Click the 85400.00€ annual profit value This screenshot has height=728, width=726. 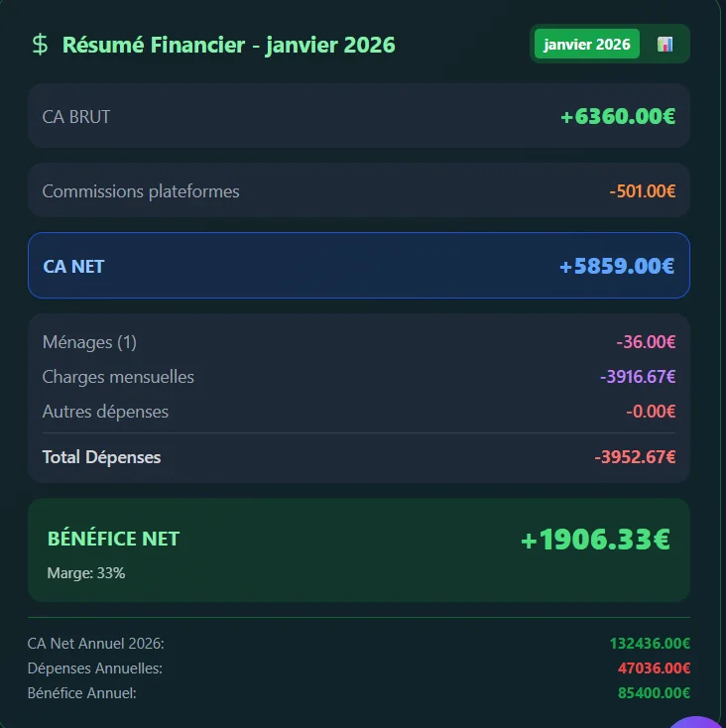654,692
